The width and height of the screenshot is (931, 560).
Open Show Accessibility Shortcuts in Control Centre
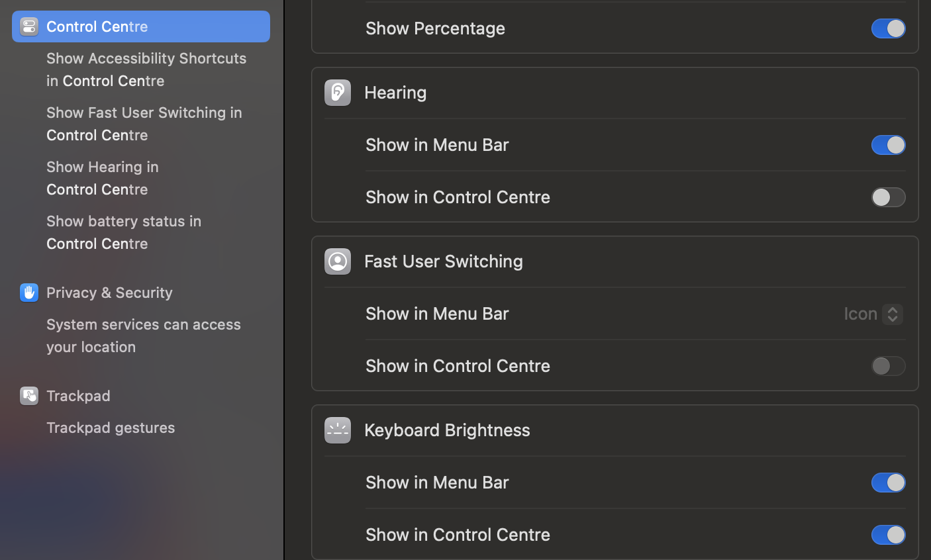[x=146, y=70]
